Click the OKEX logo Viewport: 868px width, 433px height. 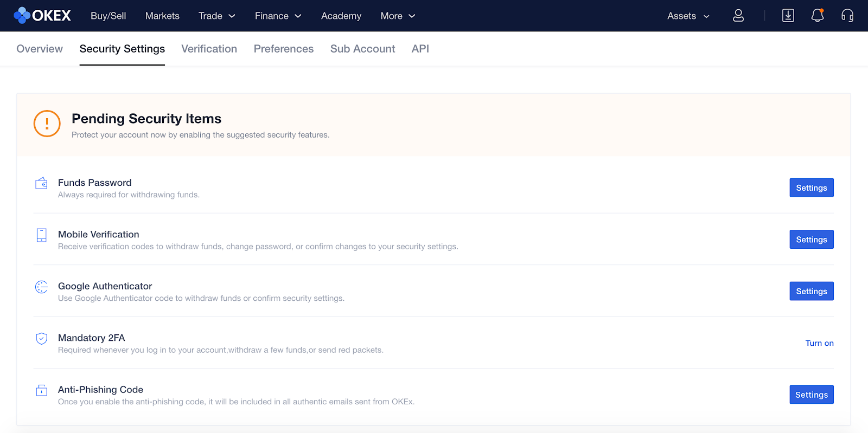pos(42,16)
